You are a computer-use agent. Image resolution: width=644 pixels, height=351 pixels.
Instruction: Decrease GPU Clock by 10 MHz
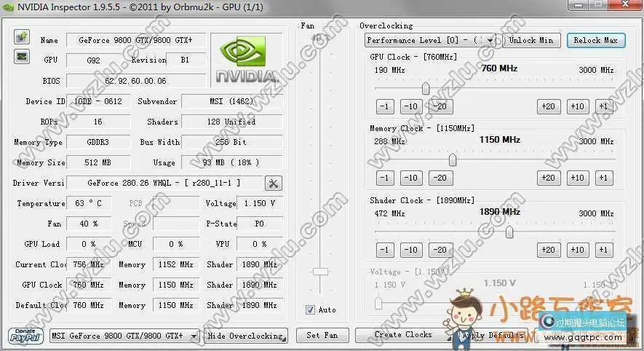[x=410, y=106]
